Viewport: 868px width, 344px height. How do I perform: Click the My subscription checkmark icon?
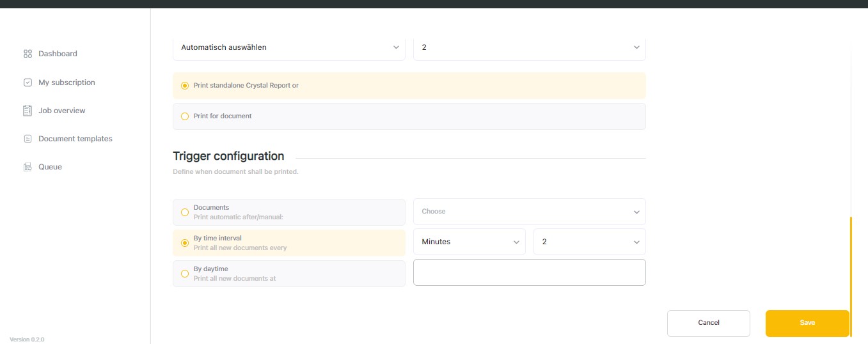28,82
